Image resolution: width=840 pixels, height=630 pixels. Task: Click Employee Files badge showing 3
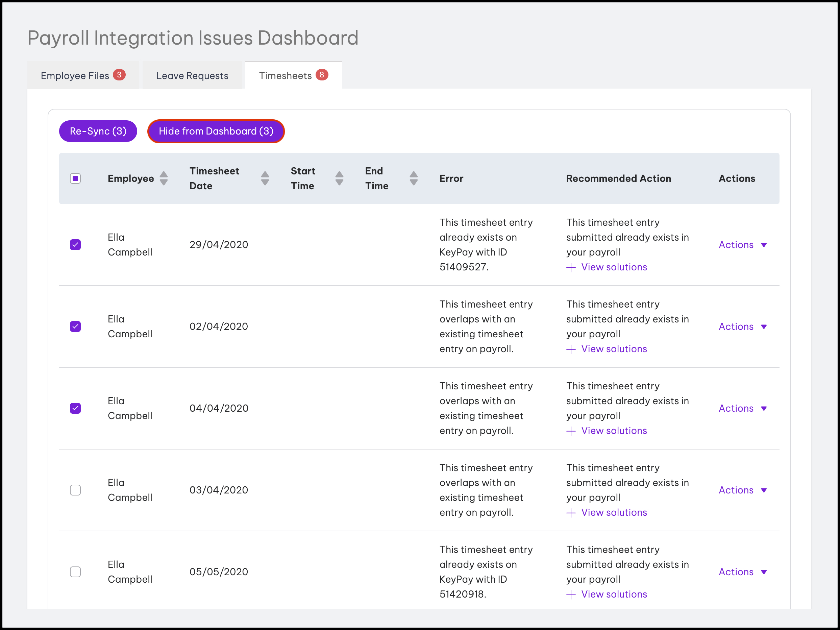tap(119, 75)
